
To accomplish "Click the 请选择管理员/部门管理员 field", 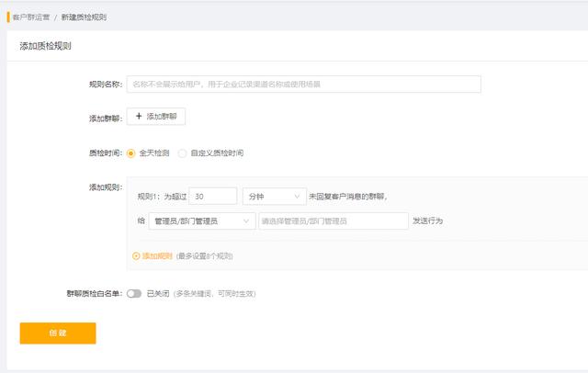I will [334, 220].
